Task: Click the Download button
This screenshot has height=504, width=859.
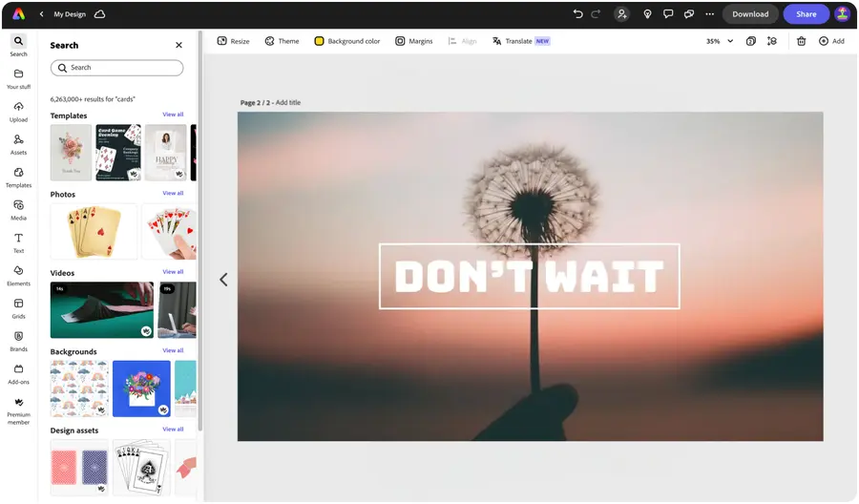Action: click(x=750, y=14)
